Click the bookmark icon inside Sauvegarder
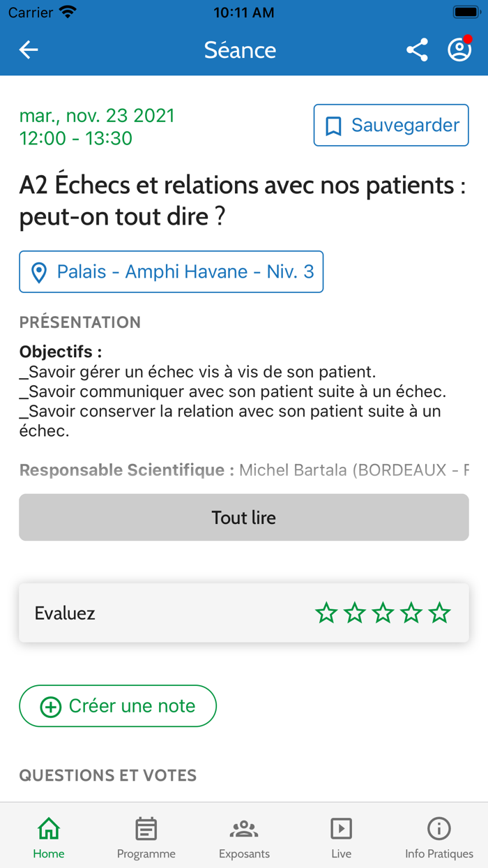The width and height of the screenshot is (488, 868). coord(334,125)
